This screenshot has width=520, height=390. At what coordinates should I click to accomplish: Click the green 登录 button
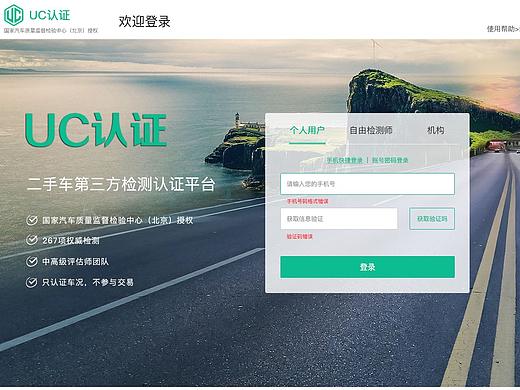[x=367, y=267]
